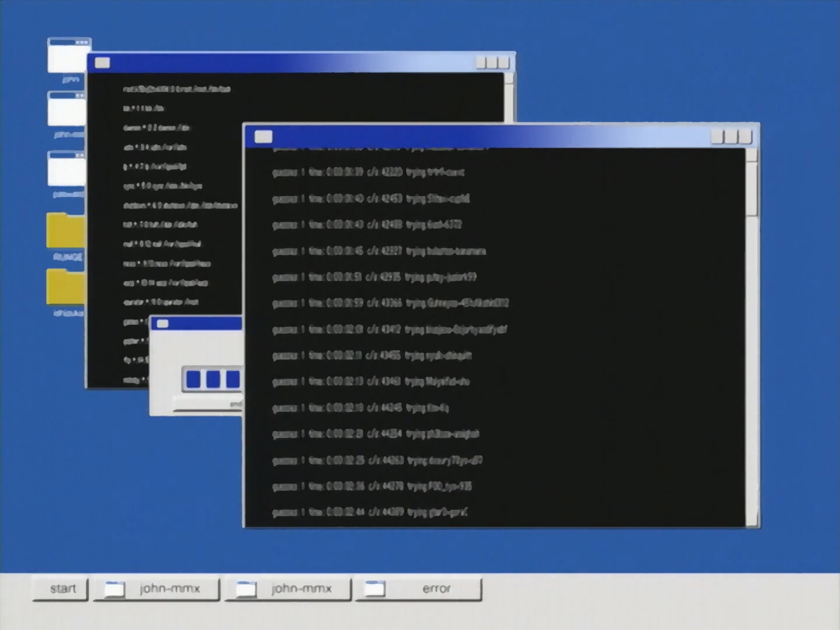This screenshot has width=840, height=630.
Task: Open the front terminal window's title-bar system icon
Action: click(264, 136)
